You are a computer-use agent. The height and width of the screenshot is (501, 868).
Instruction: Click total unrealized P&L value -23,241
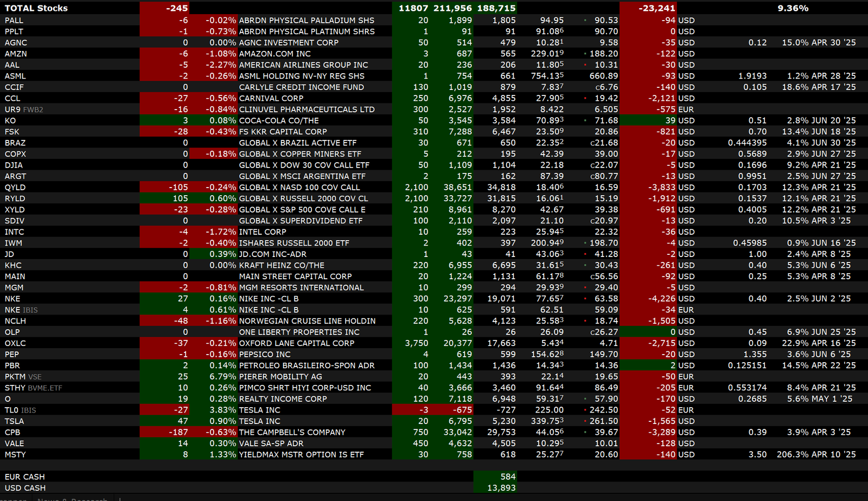pos(656,8)
